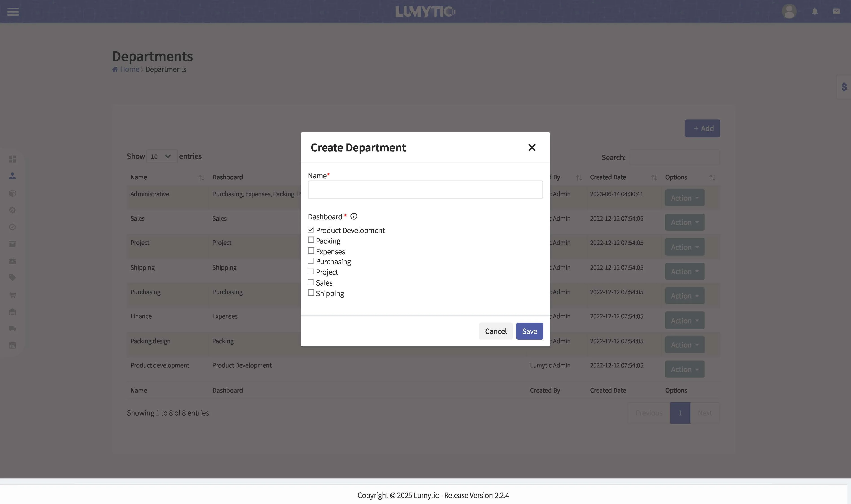851x504 pixels.
Task: Click the shopping cart sidebar icon
Action: pyautogui.click(x=13, y=295)
